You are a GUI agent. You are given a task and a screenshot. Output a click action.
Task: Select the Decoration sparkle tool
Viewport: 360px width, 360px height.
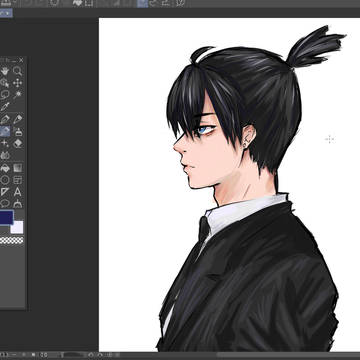[x=4, y=143]
